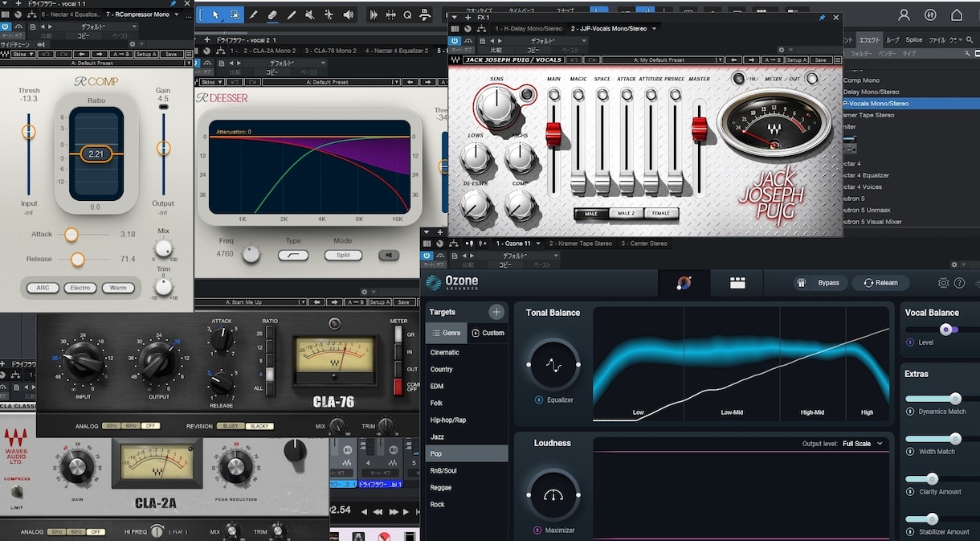Select the eraser tool in the toolbar
Image resolution: width=980 pixels, height=541 pixels.
272,14
